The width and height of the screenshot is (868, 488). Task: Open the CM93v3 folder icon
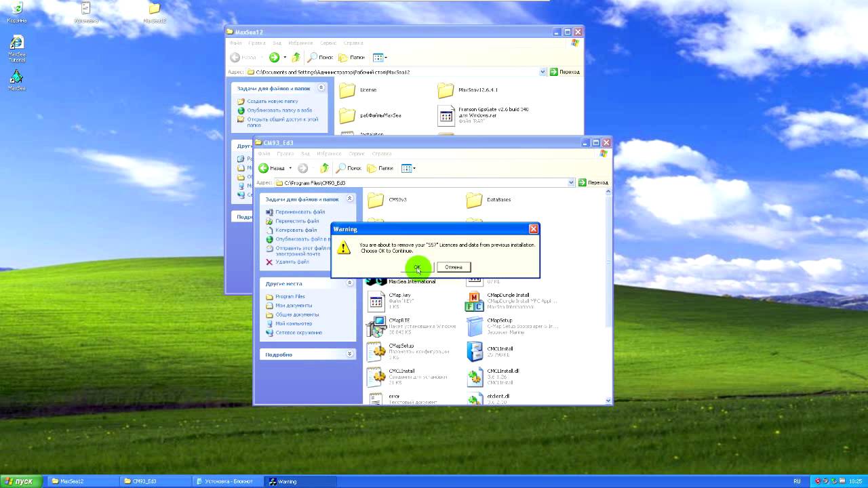[x=376, y=200]
